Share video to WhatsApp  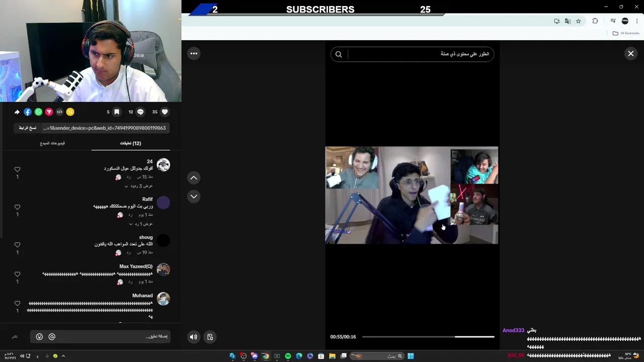(38, 112)
